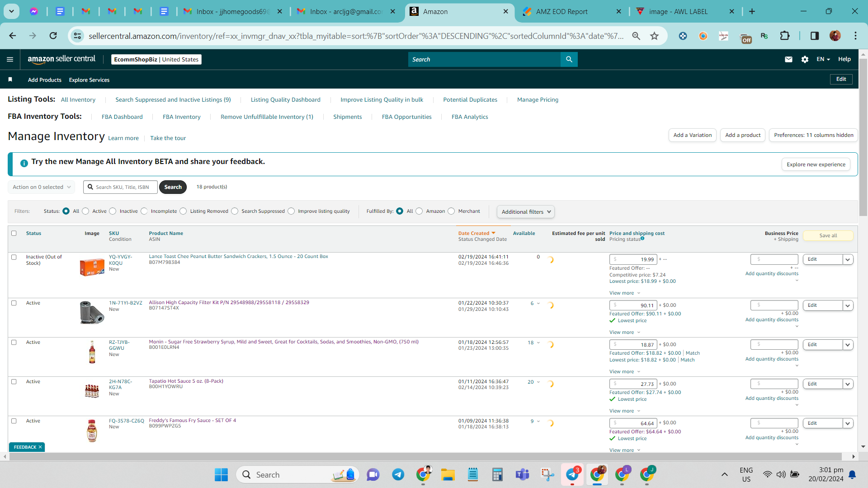Open Take the tour link

(168, 138)
